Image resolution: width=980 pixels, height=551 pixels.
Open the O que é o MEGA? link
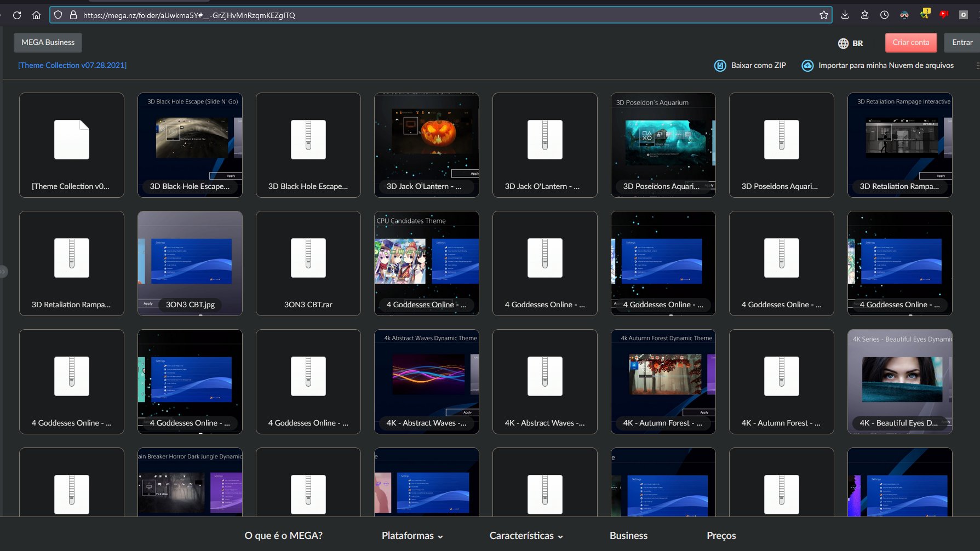coord(284,536)
